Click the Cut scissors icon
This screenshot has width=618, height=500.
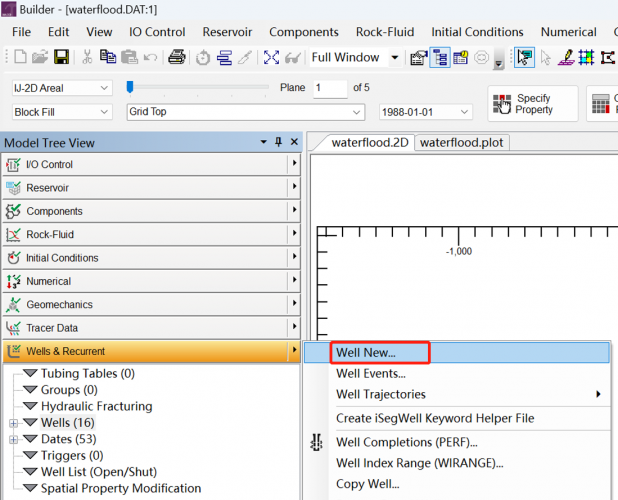point(87,58)
